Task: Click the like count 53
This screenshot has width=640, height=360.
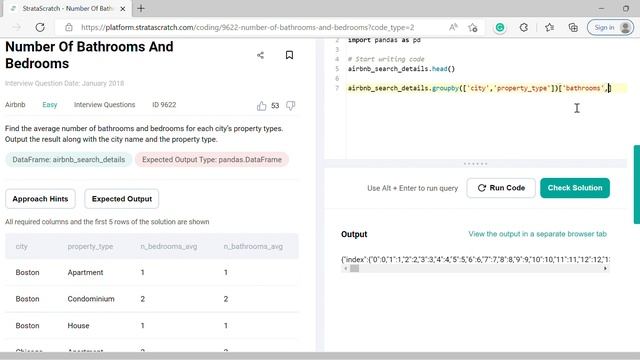Action: pos(275,106)
